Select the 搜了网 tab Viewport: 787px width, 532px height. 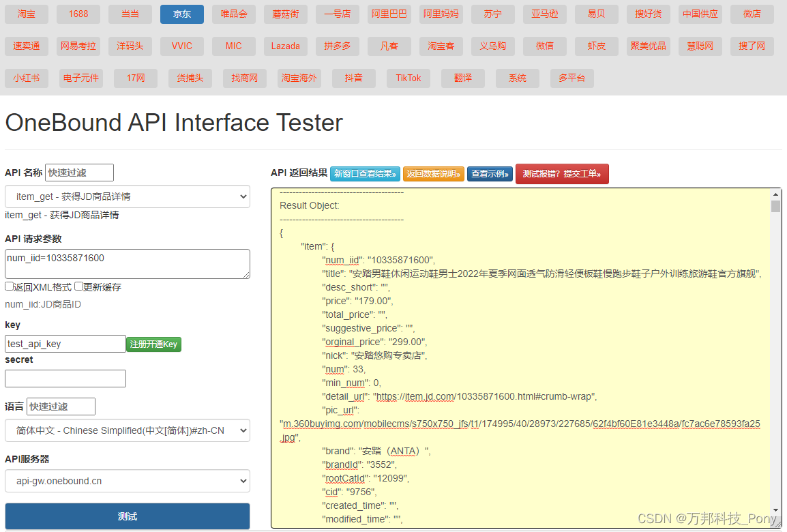[752, 46]
